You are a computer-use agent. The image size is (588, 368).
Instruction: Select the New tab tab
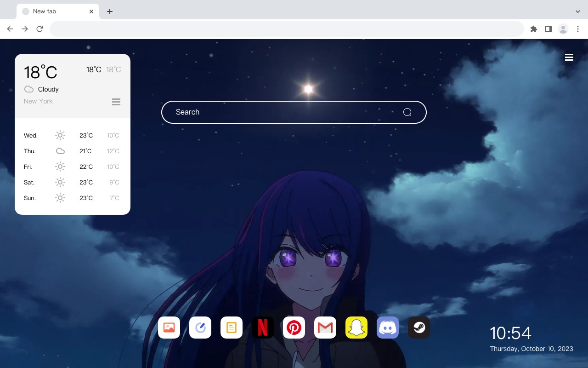57,11
